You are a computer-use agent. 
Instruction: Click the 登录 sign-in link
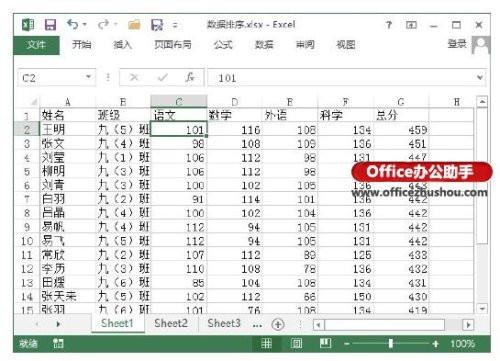457,44
